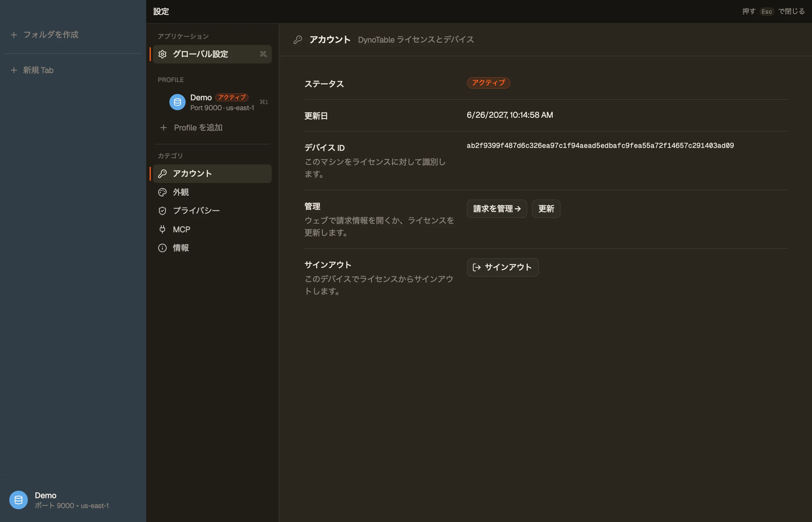812x522 pixels.
Task: Click the plus icon beside フォルダを作成
Action: [14, 35]
